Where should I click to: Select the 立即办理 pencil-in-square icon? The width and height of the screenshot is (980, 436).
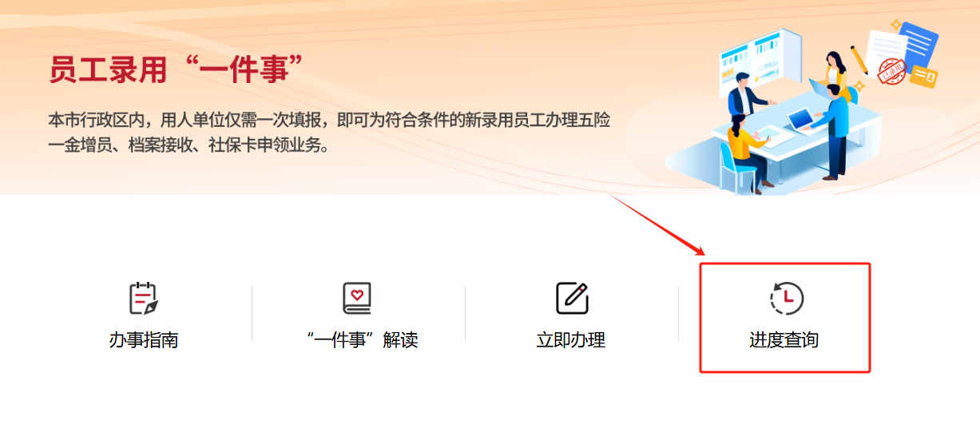(572, 299)
